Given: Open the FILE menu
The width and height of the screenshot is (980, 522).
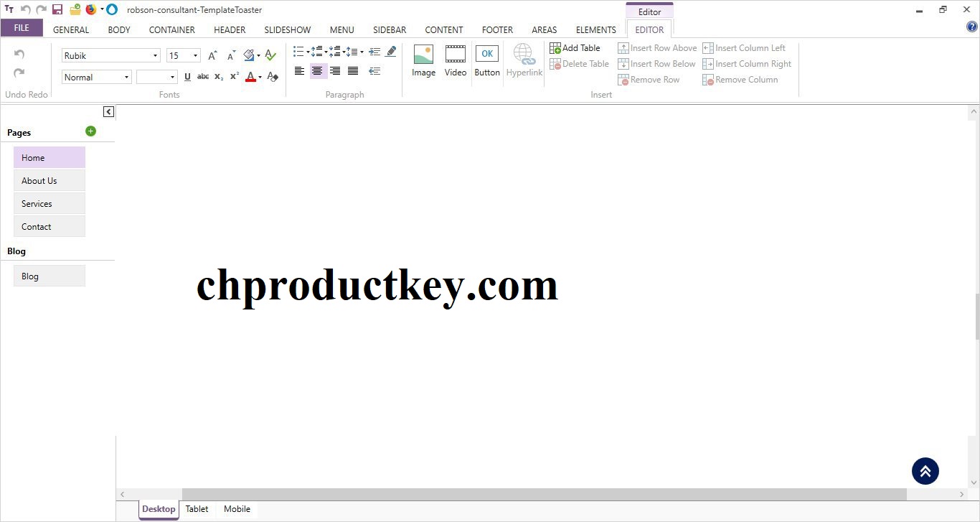Looking at the screenshot, I should pyautogui.click(x=22, y=28).
